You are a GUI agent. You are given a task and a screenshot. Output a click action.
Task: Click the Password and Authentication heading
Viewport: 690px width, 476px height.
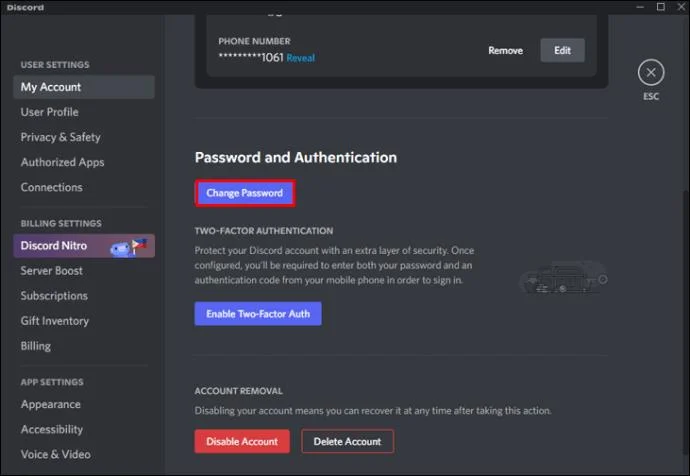296,157
